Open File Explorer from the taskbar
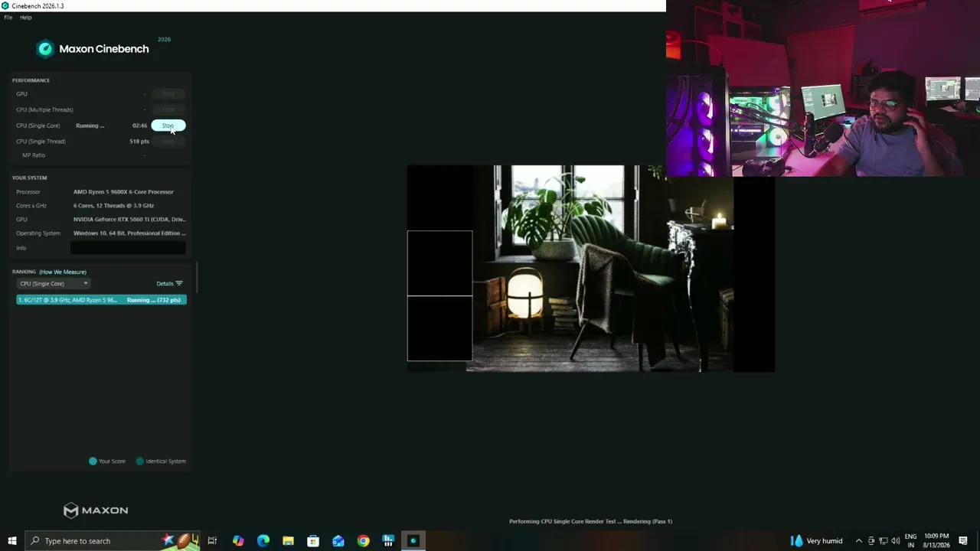Screen dimensions: 980x551 (288, 541)
